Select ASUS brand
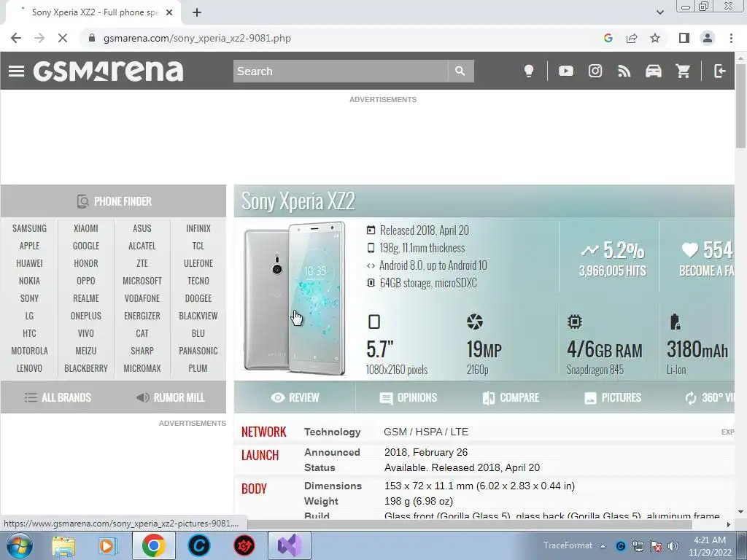 [x=142, y=228]
